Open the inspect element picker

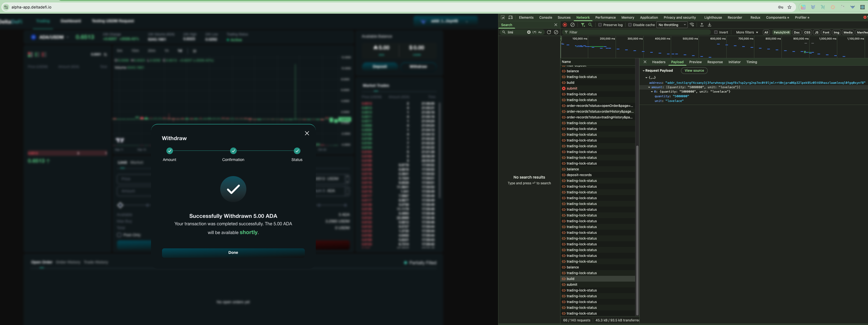tap(503, 18)
